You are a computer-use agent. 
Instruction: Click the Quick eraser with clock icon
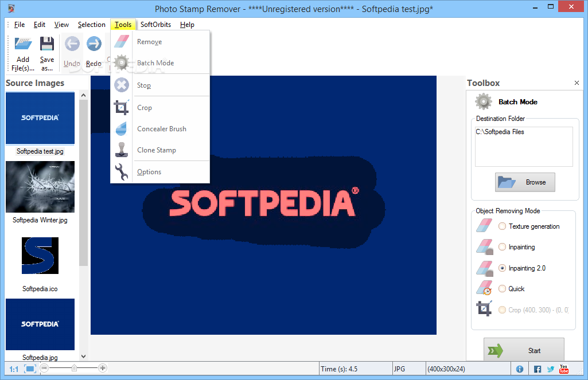(x=484, y=288)
